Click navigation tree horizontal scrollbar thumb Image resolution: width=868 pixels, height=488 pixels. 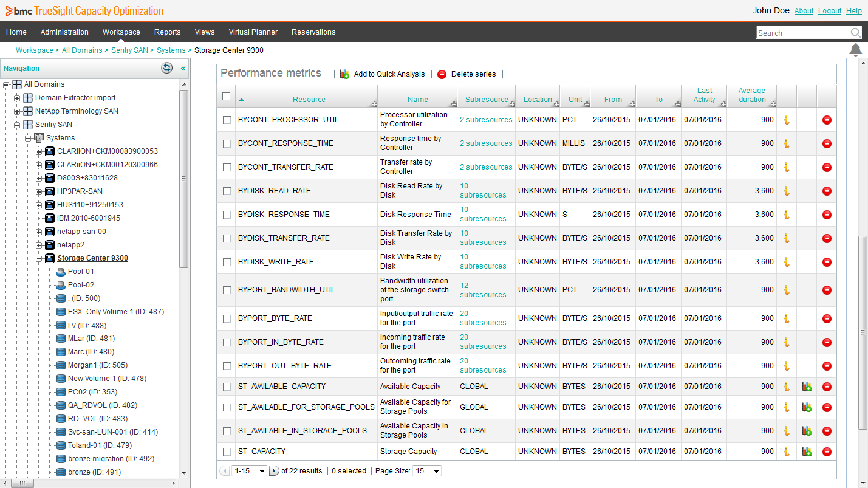(x=22, y=484)
